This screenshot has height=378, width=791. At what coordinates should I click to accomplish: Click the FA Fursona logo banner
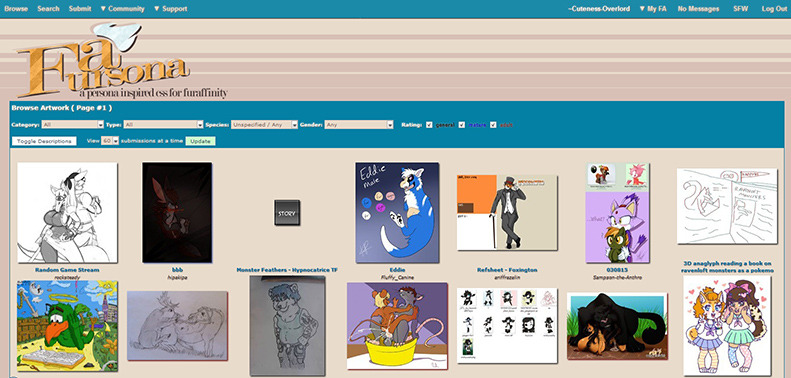122,62
